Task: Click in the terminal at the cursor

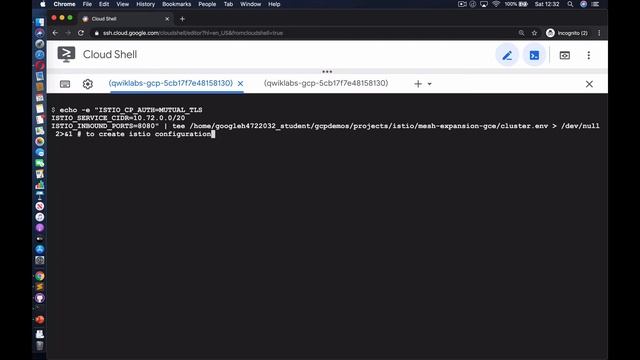Action: (x=213, y=134)
